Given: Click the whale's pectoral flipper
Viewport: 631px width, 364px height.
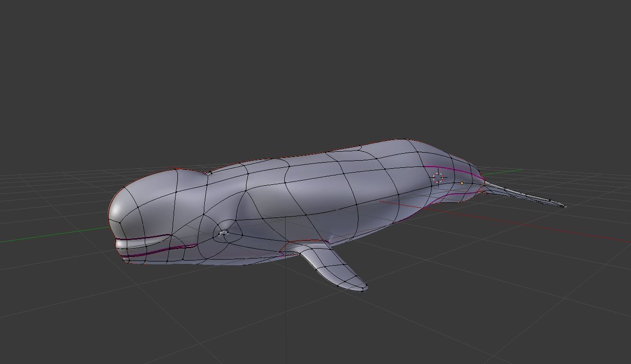Looking at the screenshot, I should (334, 268).
